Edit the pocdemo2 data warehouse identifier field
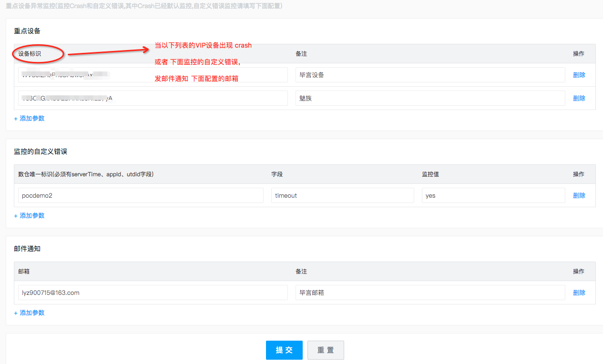The width and height of the screenshot is (603, 364). pos(141,195)
